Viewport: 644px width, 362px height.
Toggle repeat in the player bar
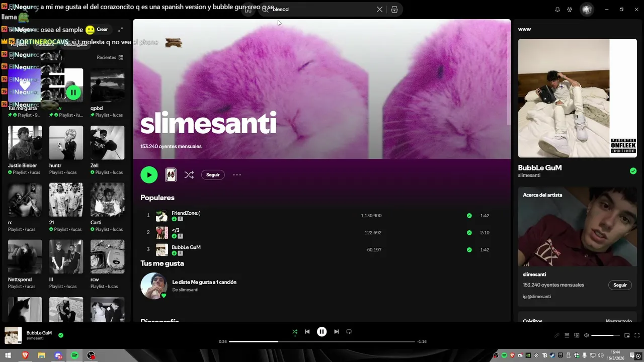tap(349, 332)
